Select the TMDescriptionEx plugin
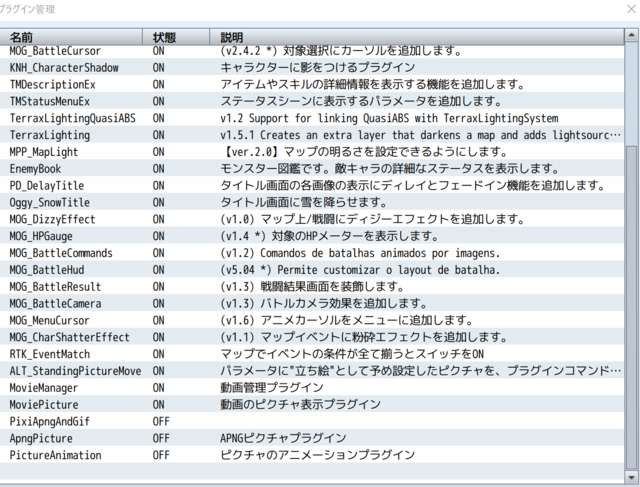 tap(52, 85)
